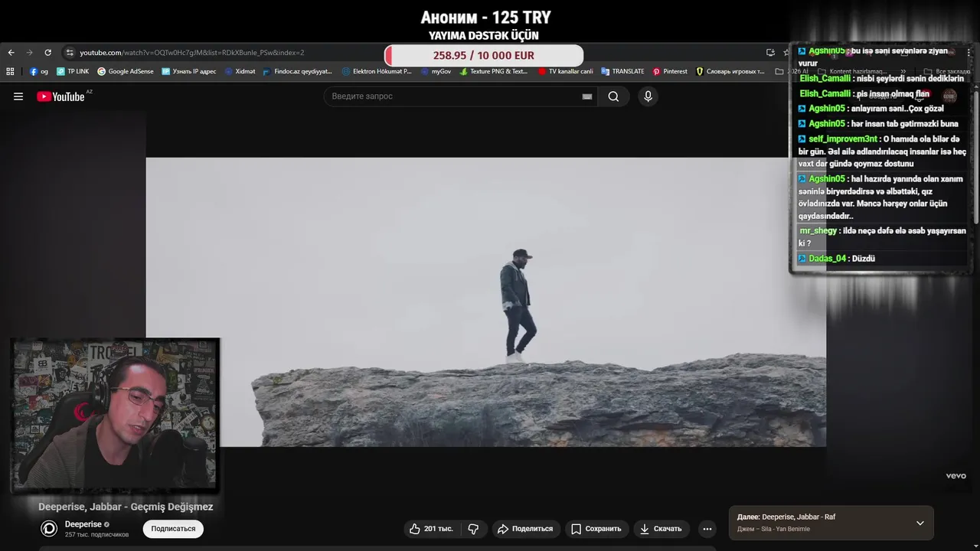The height and width of the screenshot is (551, 980).
Task: Open the Facebook 'og' bookmark
Action: tap(39, 71)
